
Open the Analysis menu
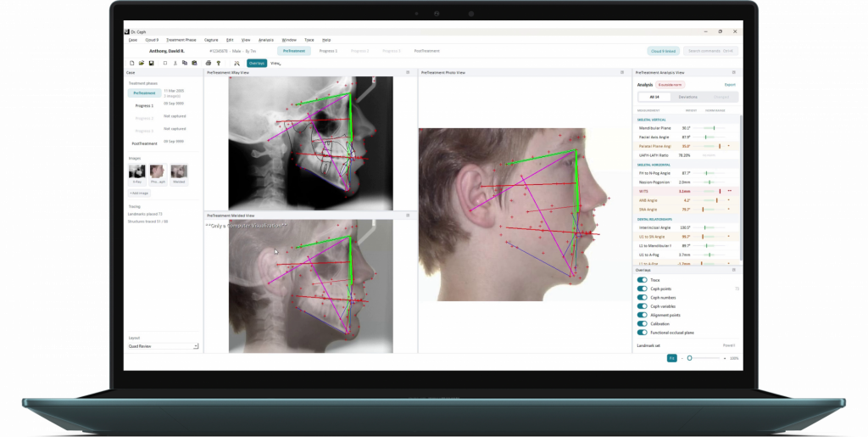(x=265, y=40)
